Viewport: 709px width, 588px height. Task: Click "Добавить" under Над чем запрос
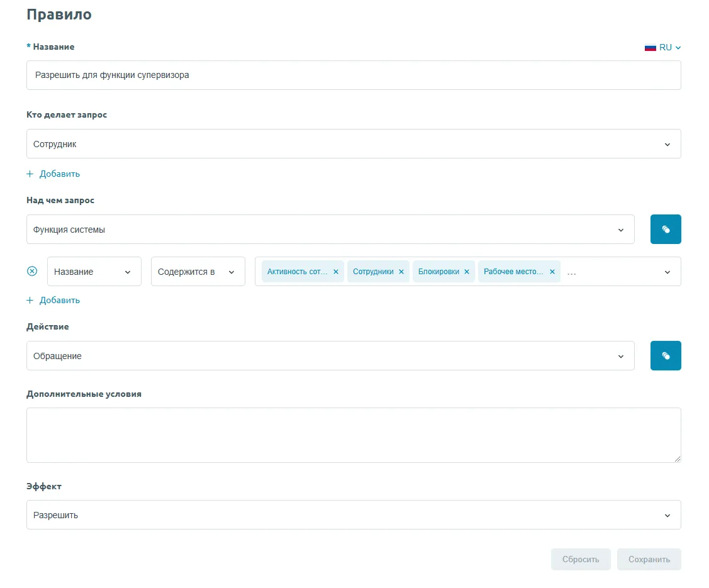coord(53,300)
